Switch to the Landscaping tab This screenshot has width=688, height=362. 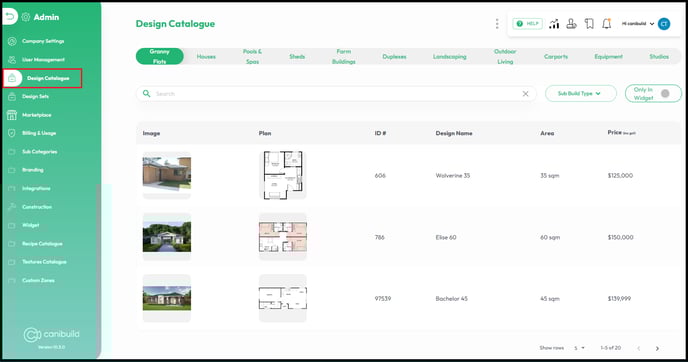450,57
